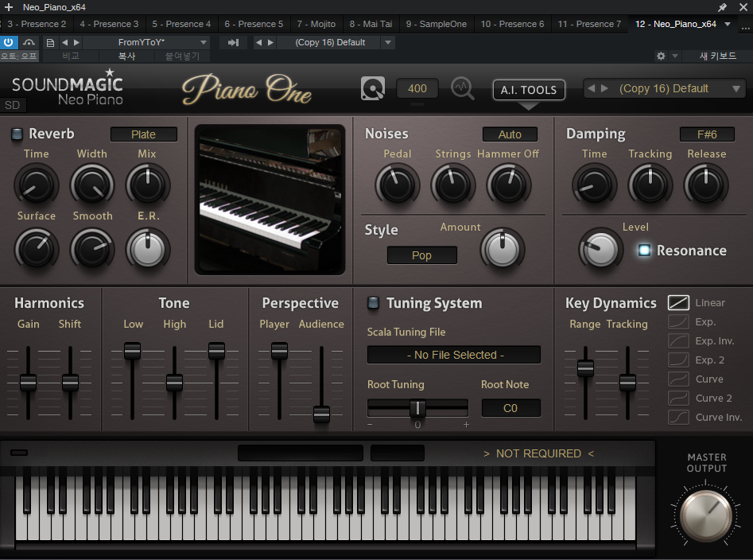
Task: Switch to the 8 - Mai Tai tab
Action: coord(371,24)
